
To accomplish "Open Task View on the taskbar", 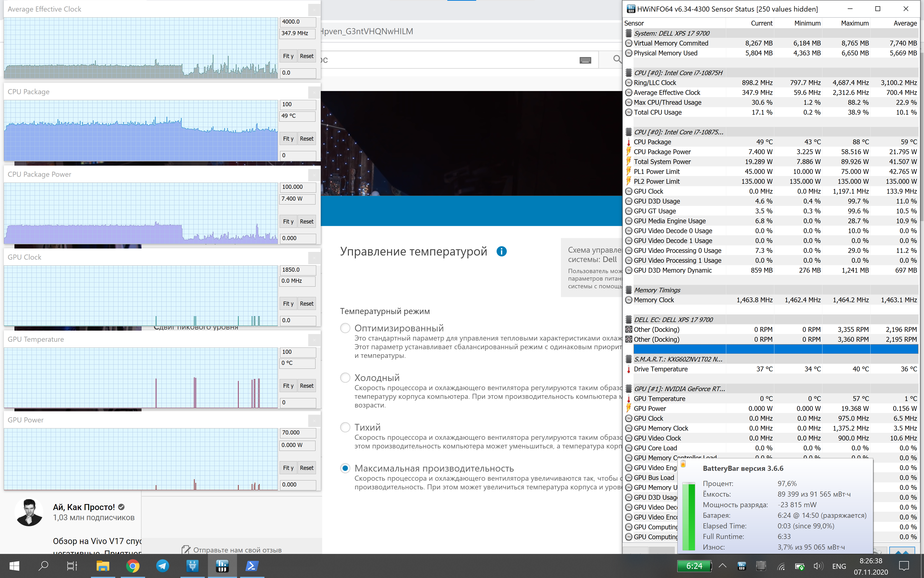I will click(x=72, y=566).
